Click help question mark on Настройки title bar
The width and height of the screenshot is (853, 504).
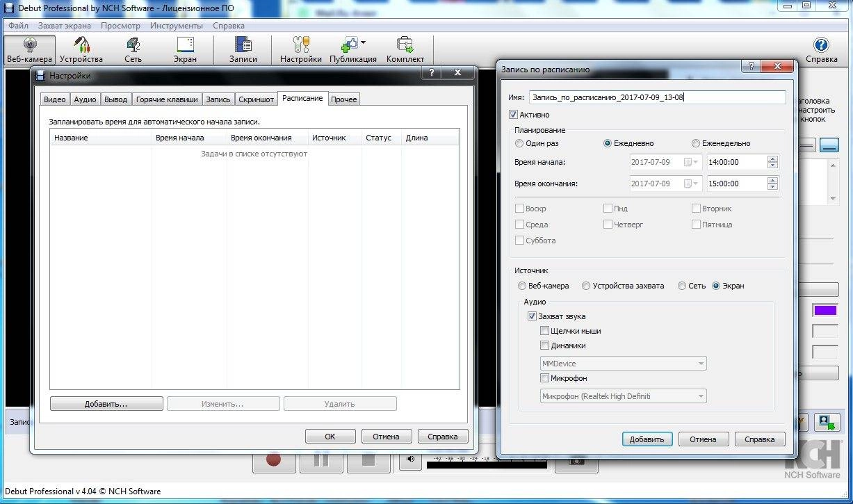432,72
